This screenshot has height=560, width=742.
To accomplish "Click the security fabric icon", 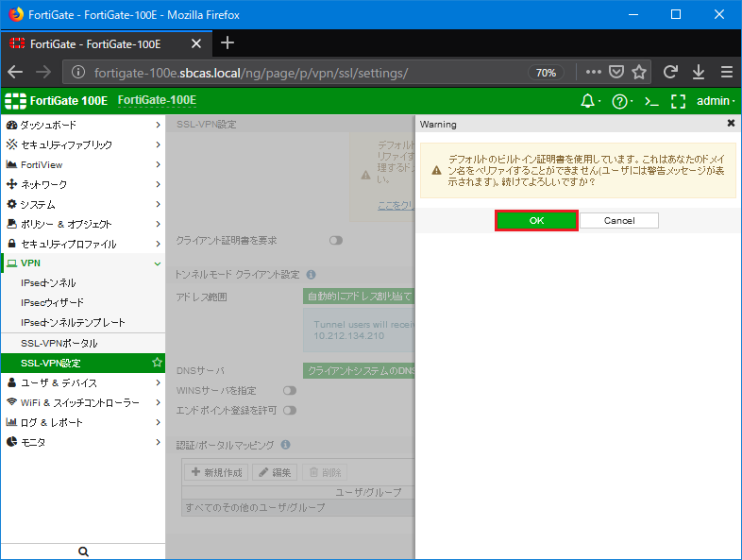I will pyautogui.click(x=11, y=144).
